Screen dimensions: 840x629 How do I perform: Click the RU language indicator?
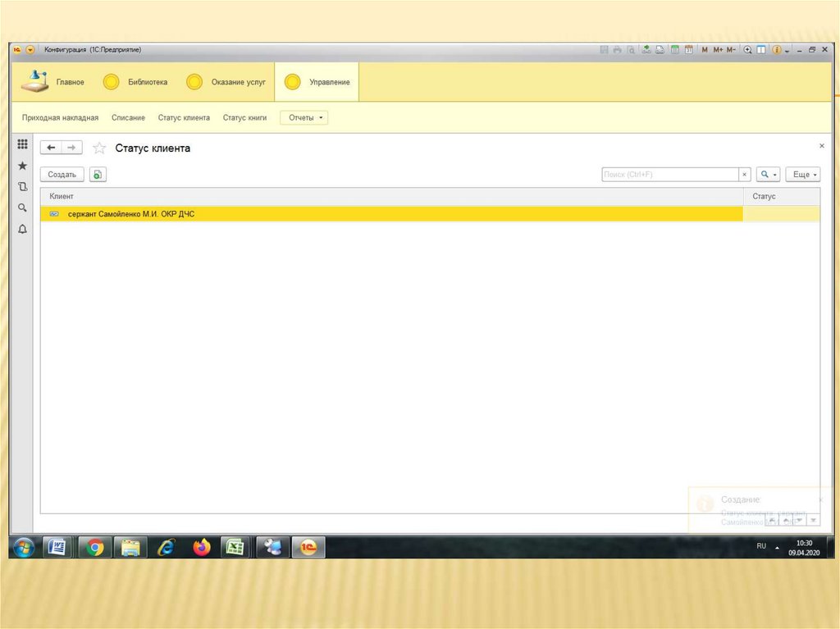click(x=761, y=546)
